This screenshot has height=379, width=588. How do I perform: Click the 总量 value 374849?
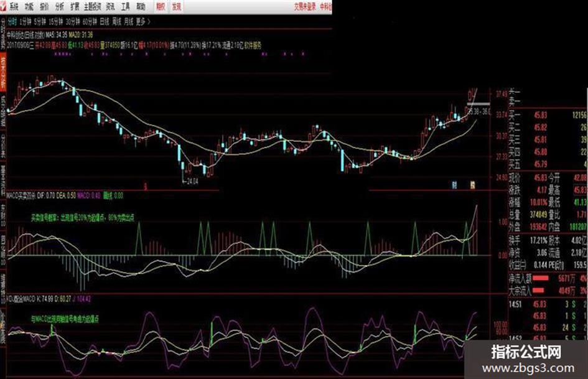pyautogui.click(x=538, y=214)
